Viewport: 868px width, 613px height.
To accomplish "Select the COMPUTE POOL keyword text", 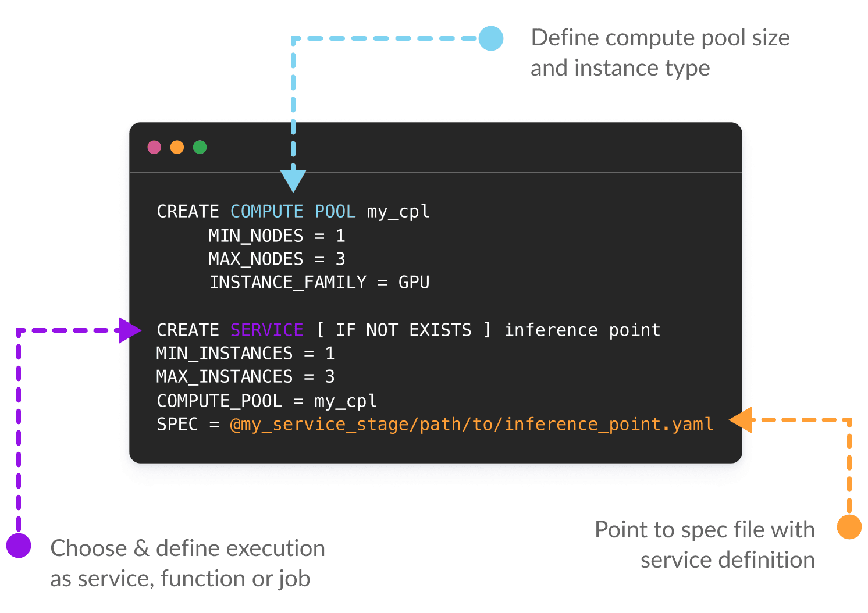I will (x=293, y=212).
